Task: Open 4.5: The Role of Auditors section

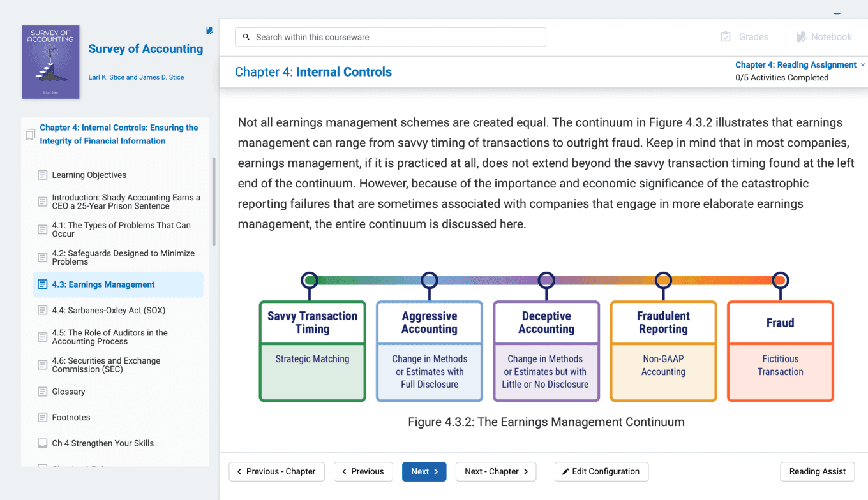Action: 110,337
